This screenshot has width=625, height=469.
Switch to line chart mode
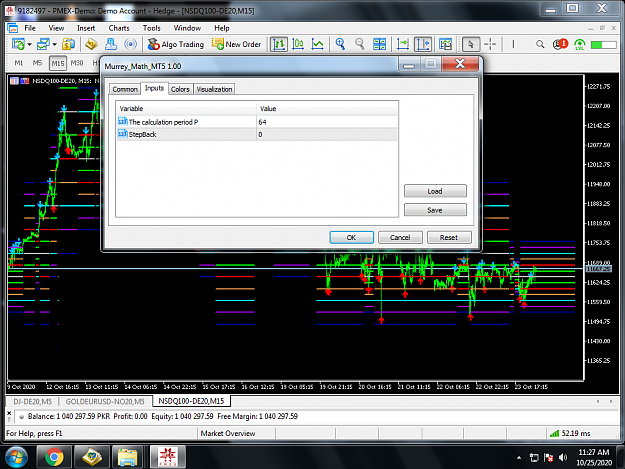click(x=317, y=44)
